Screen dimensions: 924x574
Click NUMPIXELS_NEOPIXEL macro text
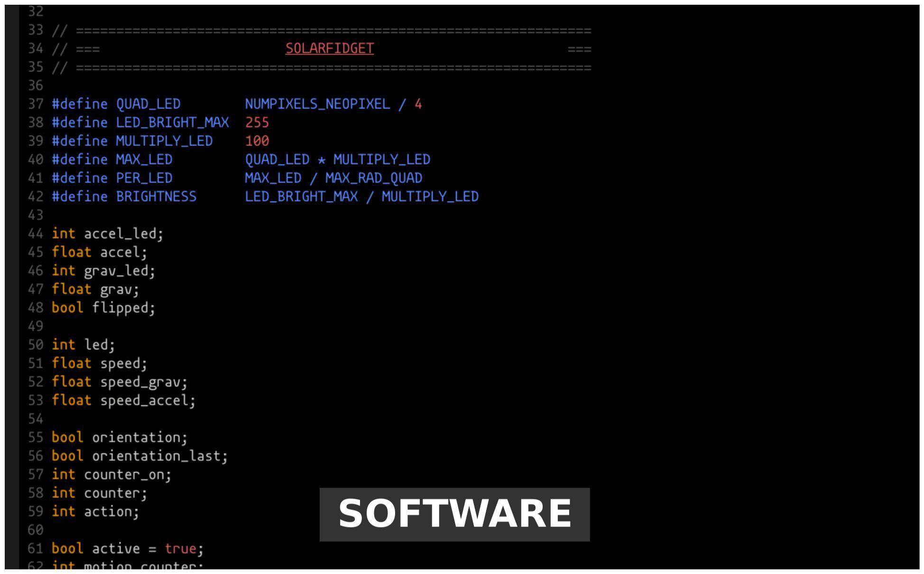point(317,104)
